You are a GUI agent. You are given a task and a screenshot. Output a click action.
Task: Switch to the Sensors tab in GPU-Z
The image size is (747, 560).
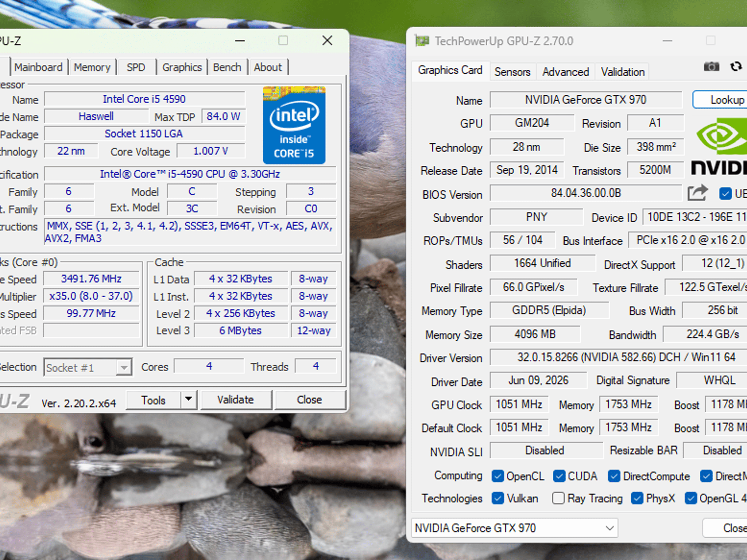[x=512, y=72]
